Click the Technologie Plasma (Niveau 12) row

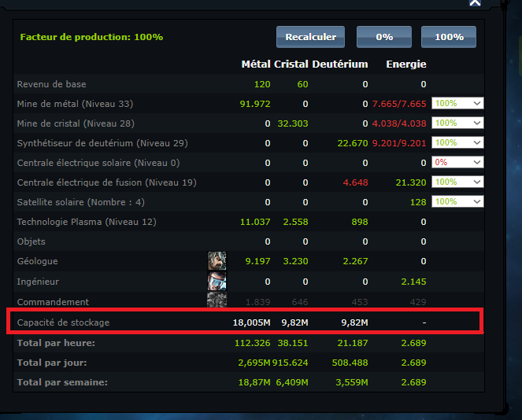pos(249,222)
